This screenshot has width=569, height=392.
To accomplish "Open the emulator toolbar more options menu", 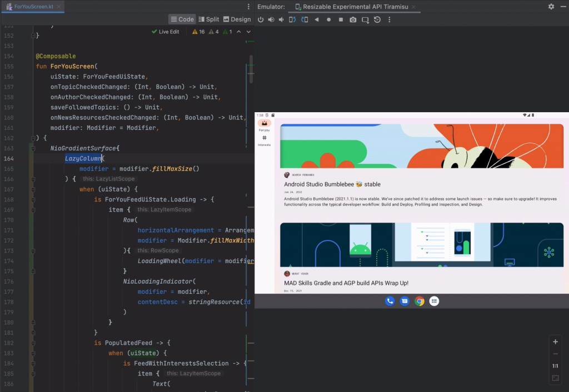I will pos(389,19).
